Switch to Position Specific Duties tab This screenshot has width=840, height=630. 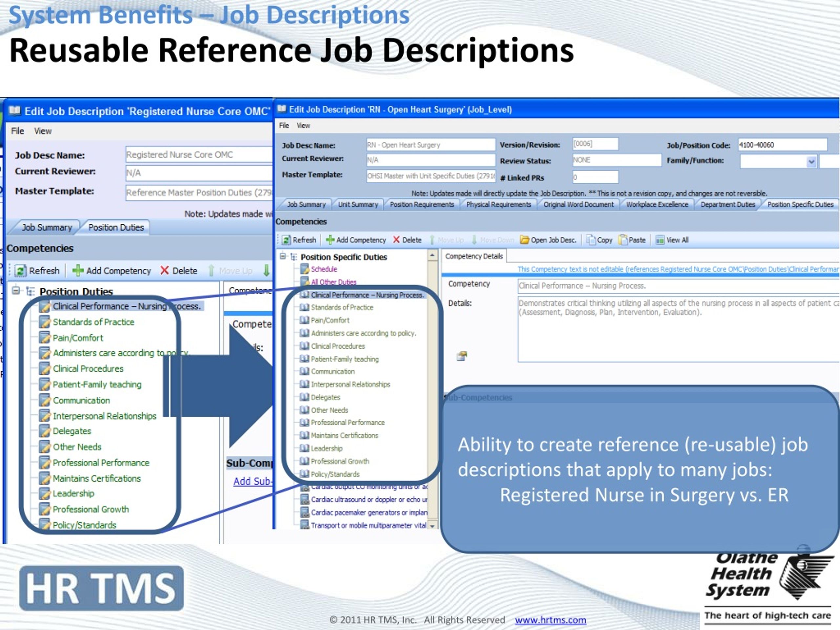(800, 204)
